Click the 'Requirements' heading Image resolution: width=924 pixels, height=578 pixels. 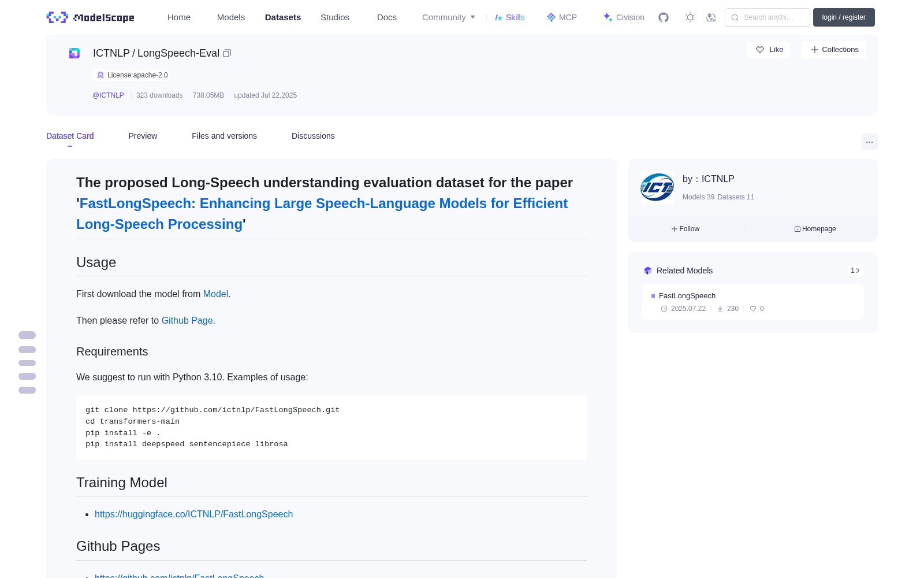pyautogui.click(x=112, y=351)
